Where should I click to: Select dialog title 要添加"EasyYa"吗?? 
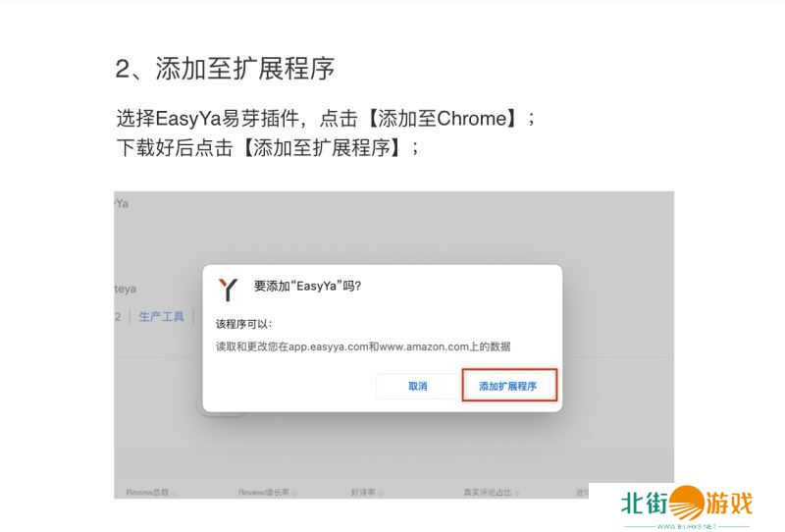click(x=307, y=286)
